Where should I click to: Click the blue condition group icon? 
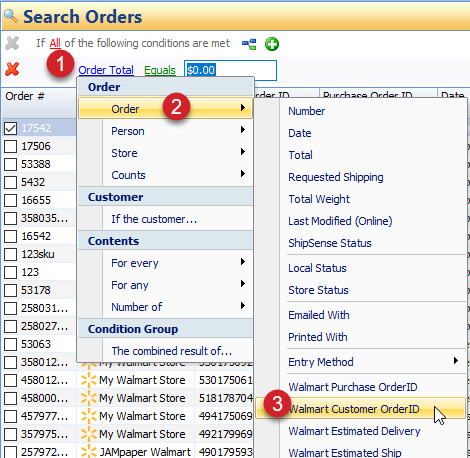point(249,44)
